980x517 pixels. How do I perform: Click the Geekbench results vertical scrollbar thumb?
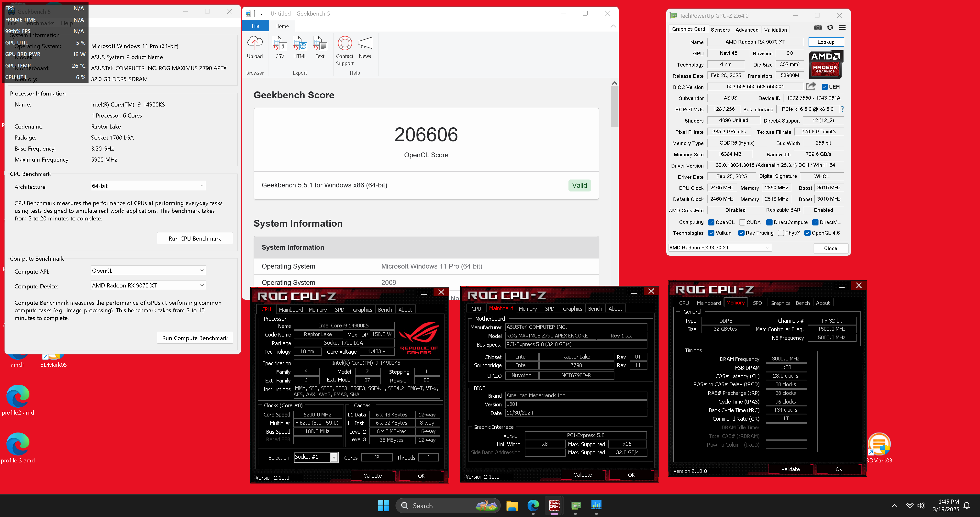pyautogui.click(x=614, y=107)
